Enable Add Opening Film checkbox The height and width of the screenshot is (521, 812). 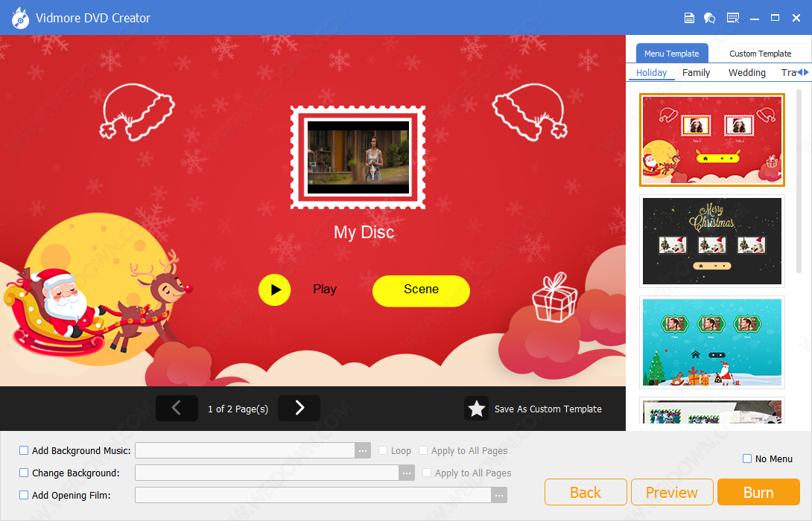(x=24, y=495)
